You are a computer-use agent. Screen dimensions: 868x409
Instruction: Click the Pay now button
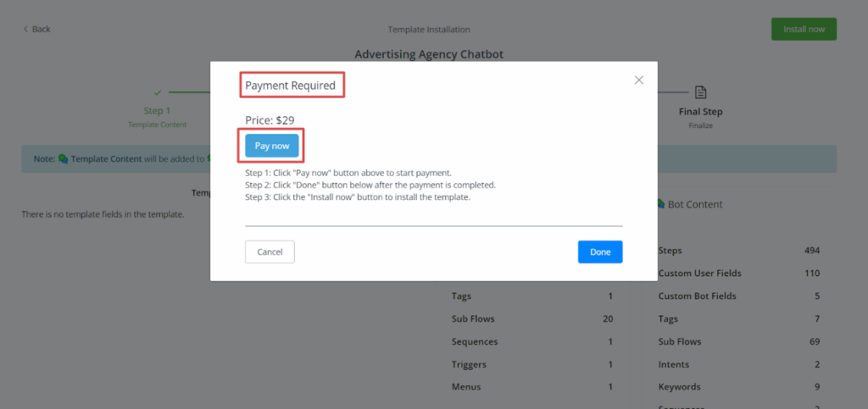(x=272, y=146)
